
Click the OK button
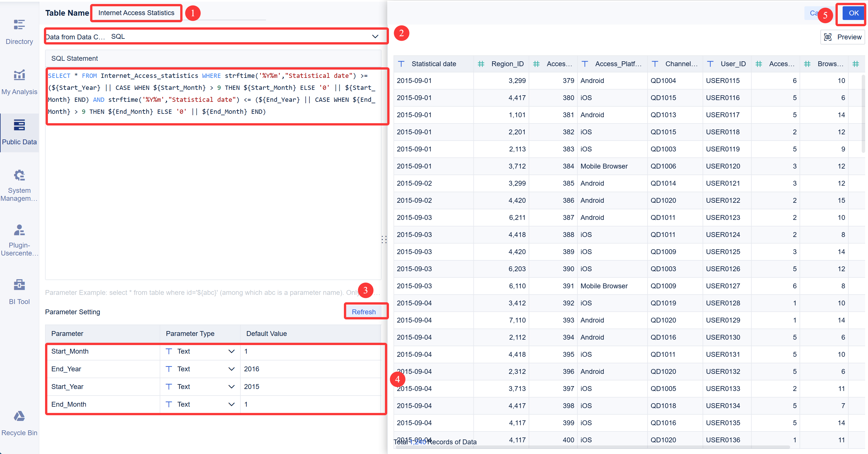pyautogui.click(x=853, y=13)
